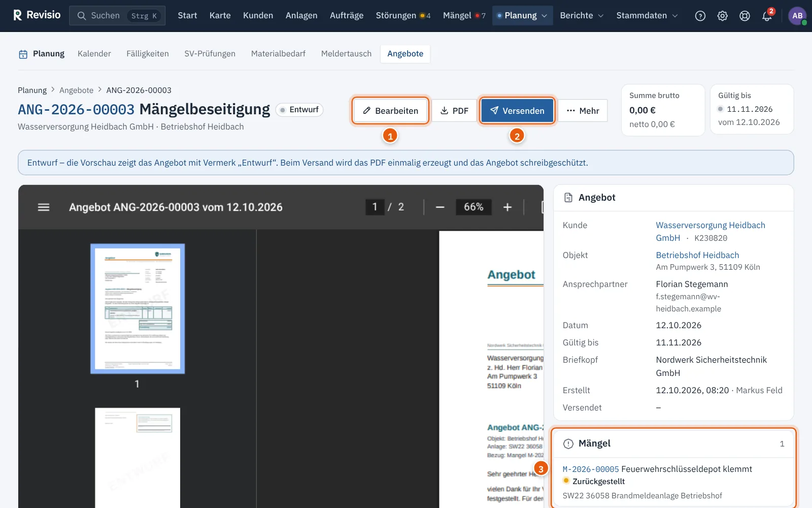Switch to the Kalender tab

click(x=94, y=54)
